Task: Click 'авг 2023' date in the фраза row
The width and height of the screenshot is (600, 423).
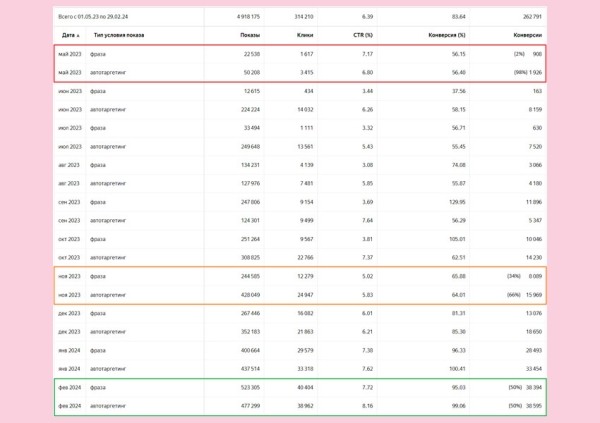Action: pos(69,165)
